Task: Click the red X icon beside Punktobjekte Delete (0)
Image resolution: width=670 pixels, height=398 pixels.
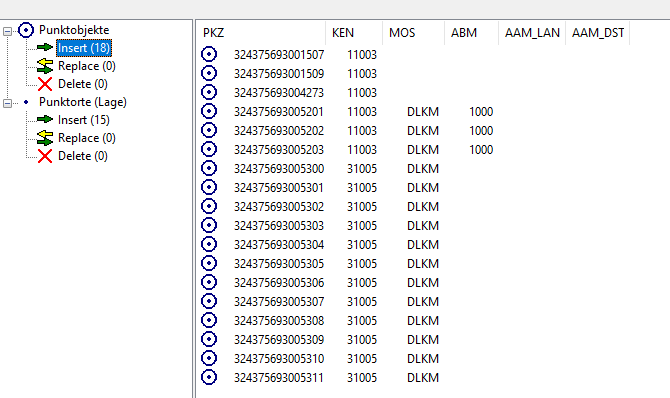Action: pyautogui.click(x=45, y=84)
